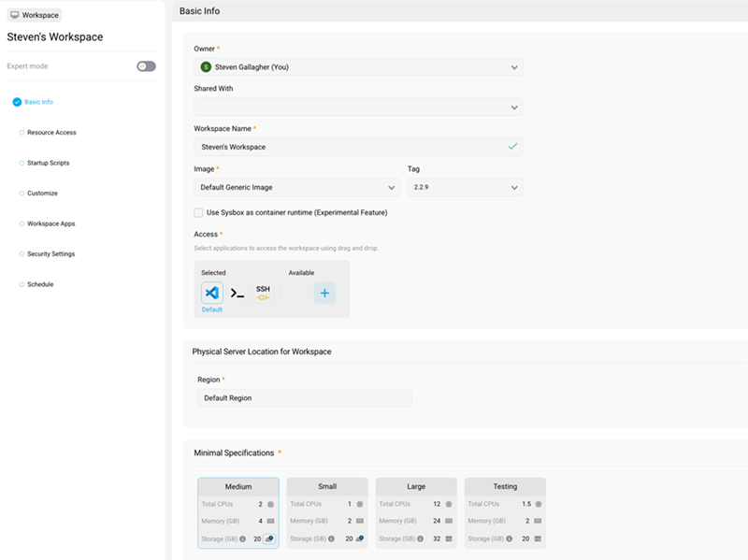Toggle the Expert mode switch
This screenshot has width=748, height=560.
point(145,66)
